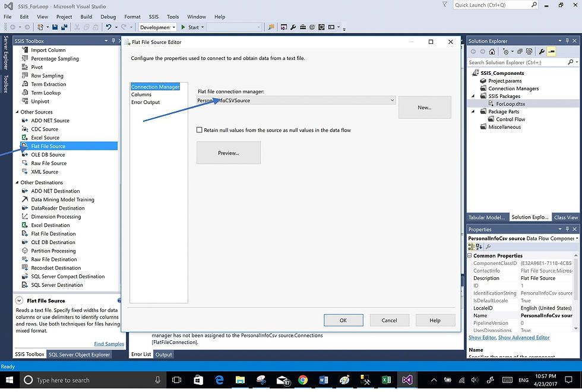Click the Windows Start button
The width and height of the screenshot is (582, 392).
click(10, 380)
